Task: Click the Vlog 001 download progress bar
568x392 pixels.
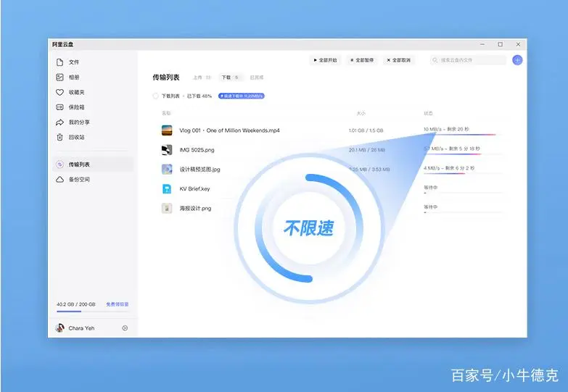Action: (x=459, y=135)
